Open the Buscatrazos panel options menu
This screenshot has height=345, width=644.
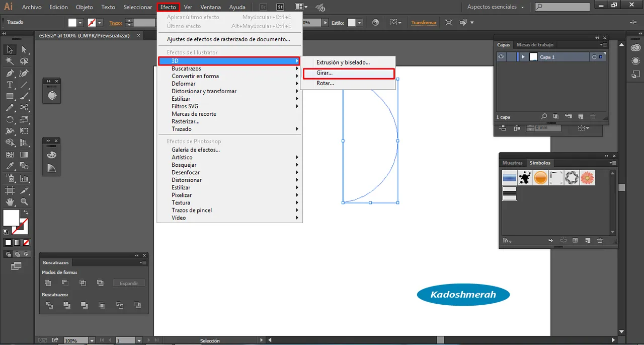click(143, 262)
